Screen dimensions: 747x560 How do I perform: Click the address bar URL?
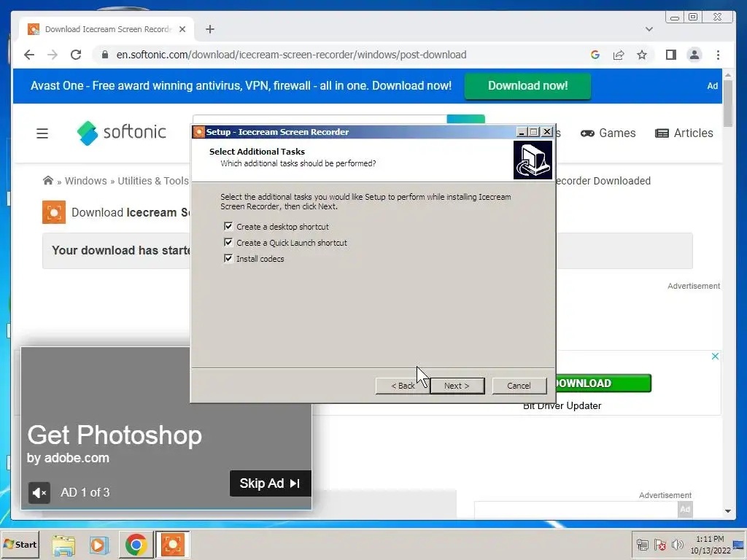pos(291,55)
